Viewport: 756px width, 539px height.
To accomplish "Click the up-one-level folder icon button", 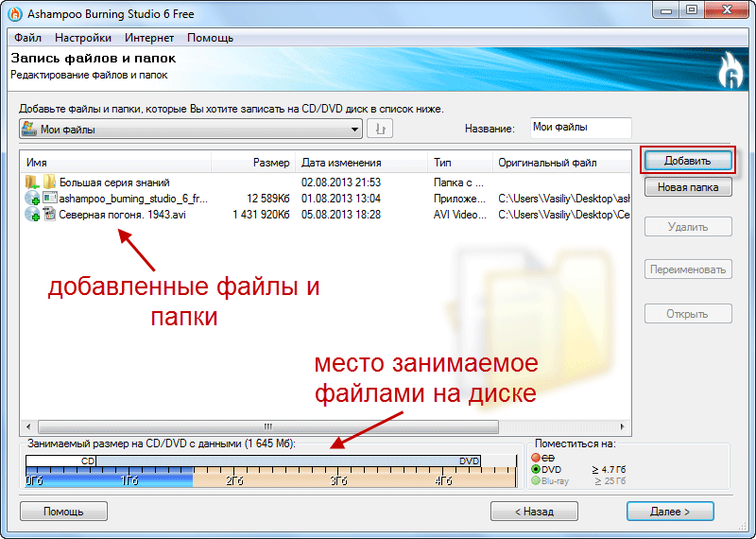I will (x=380, y=129).
